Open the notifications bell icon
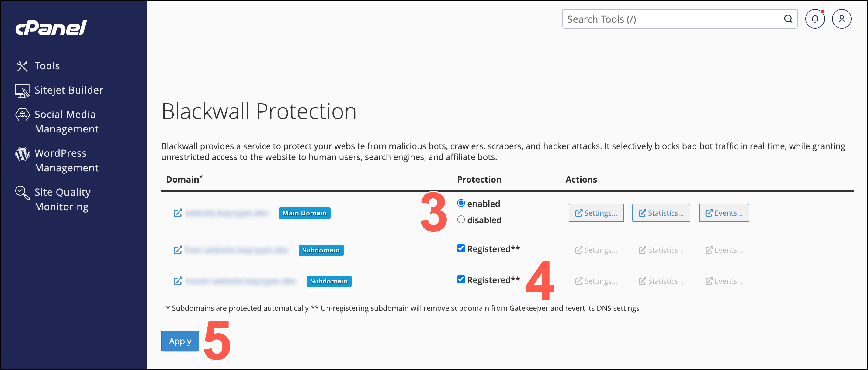The height and width of the screenshot is (370, 868). (815, 19)
